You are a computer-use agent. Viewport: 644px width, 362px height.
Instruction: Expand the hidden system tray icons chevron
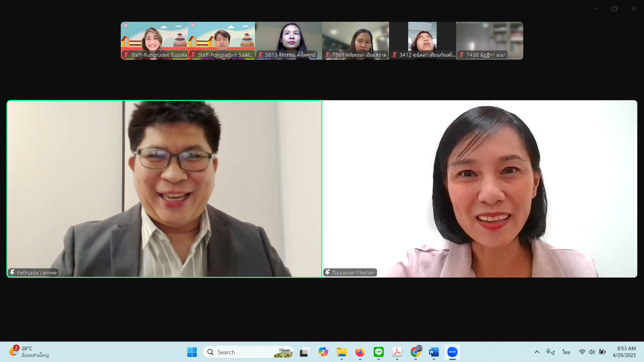[x=537, y=352]
